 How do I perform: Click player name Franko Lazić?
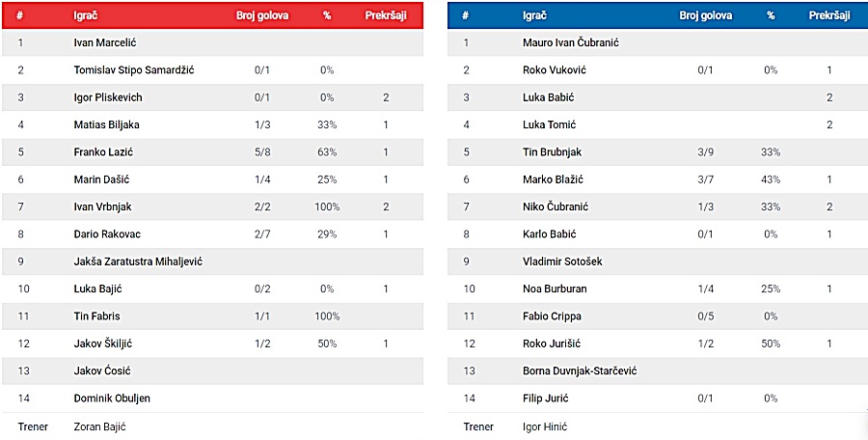click(103, 151)
